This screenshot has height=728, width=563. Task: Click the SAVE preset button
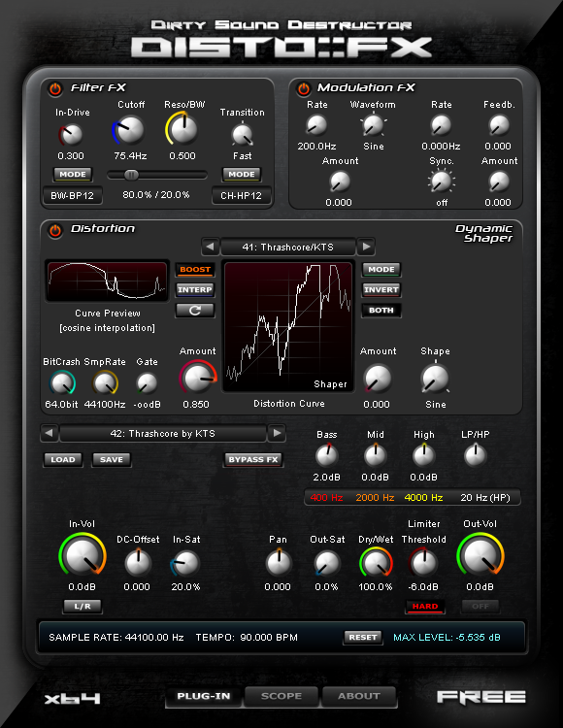(x=112, y=460)
